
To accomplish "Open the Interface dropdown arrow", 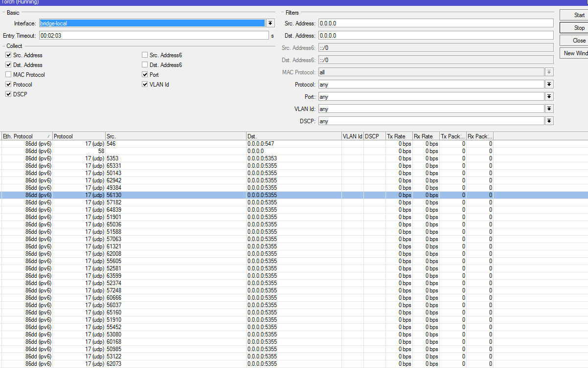I will (271, 23).
